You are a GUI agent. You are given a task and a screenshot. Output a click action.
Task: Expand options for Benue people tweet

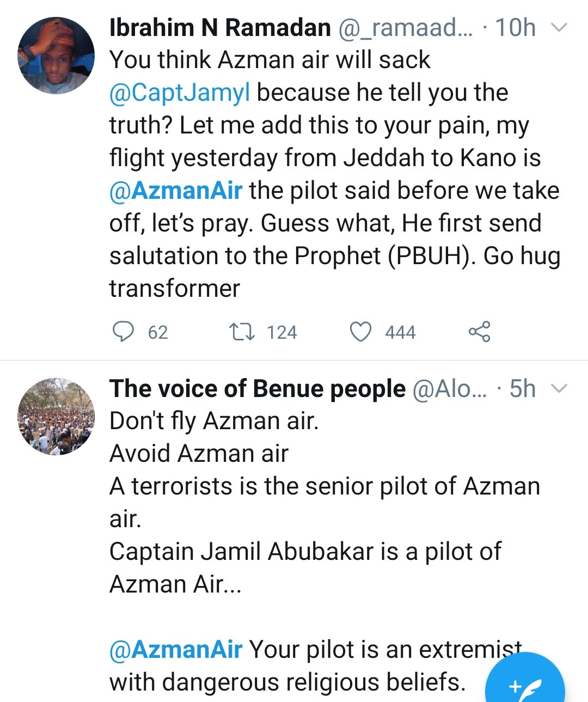tap(560, 388)
